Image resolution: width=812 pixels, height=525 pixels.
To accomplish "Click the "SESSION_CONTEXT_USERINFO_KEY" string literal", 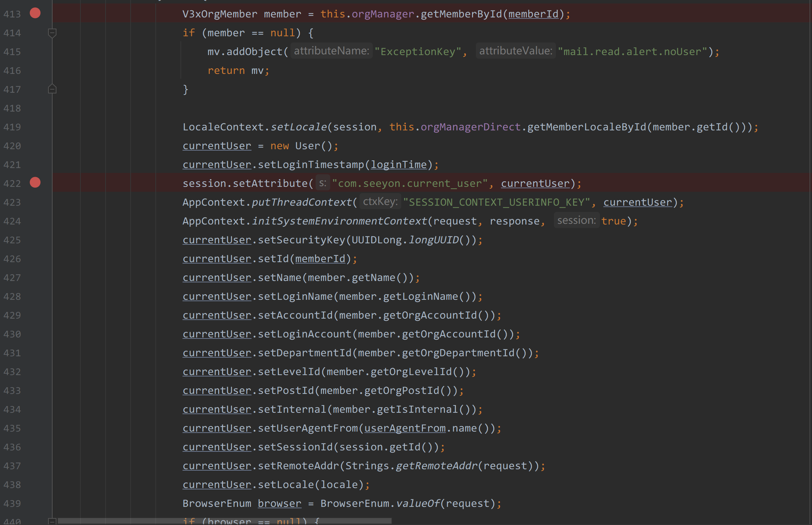I will tap(496, 203).
